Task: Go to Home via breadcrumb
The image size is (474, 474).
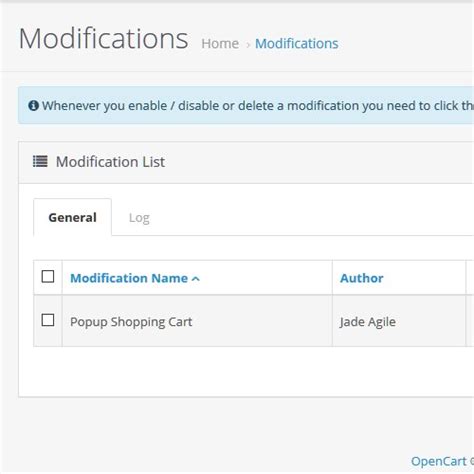Action: point(220,44)
